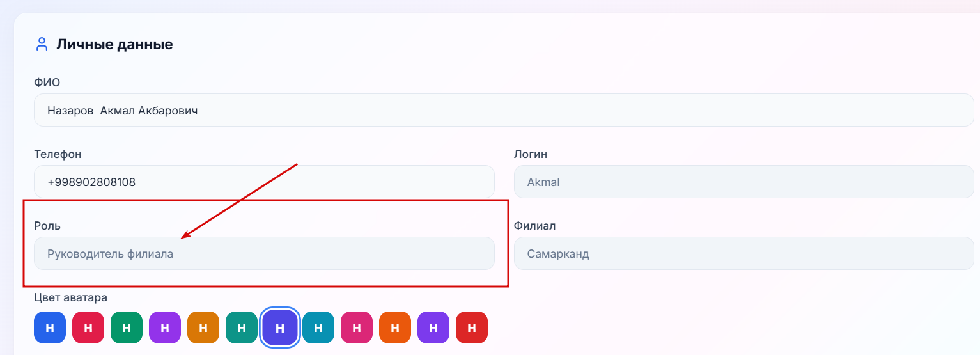Viewport: 980px width, 355px height.
Task: Click the currently selected indigo avatar swatch
Action: 280,327
